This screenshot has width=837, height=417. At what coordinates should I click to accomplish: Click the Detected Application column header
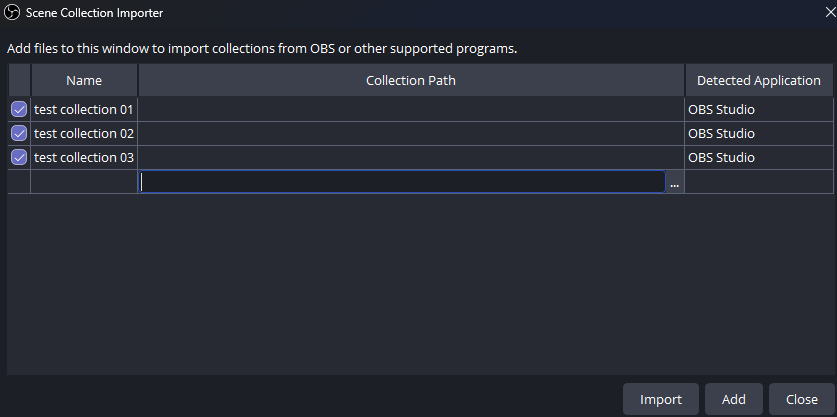coord(758,80)
